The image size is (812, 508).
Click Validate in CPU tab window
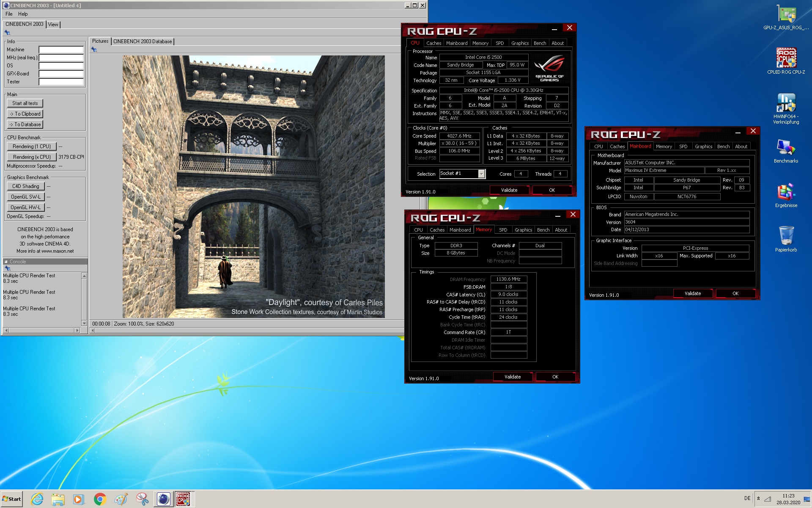(509, 190)
